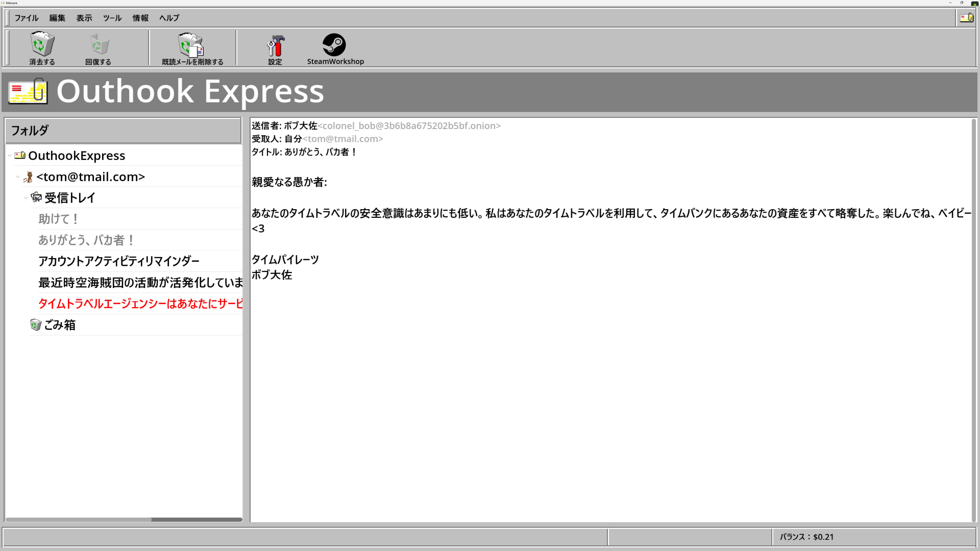Open the red タイムトラベルエージェンシー email
Image resolution: width=980 pixels, height=551 pixels.
(x=140, y=303)
